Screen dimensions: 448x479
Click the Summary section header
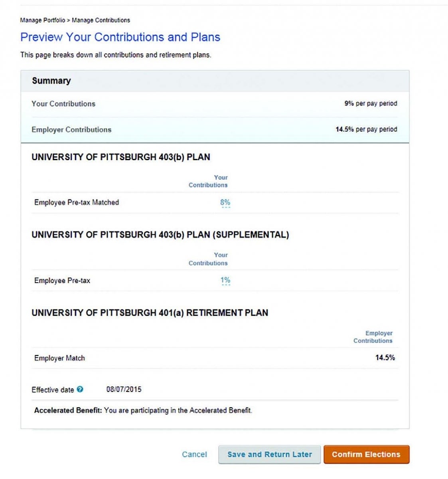coord(51,81)
